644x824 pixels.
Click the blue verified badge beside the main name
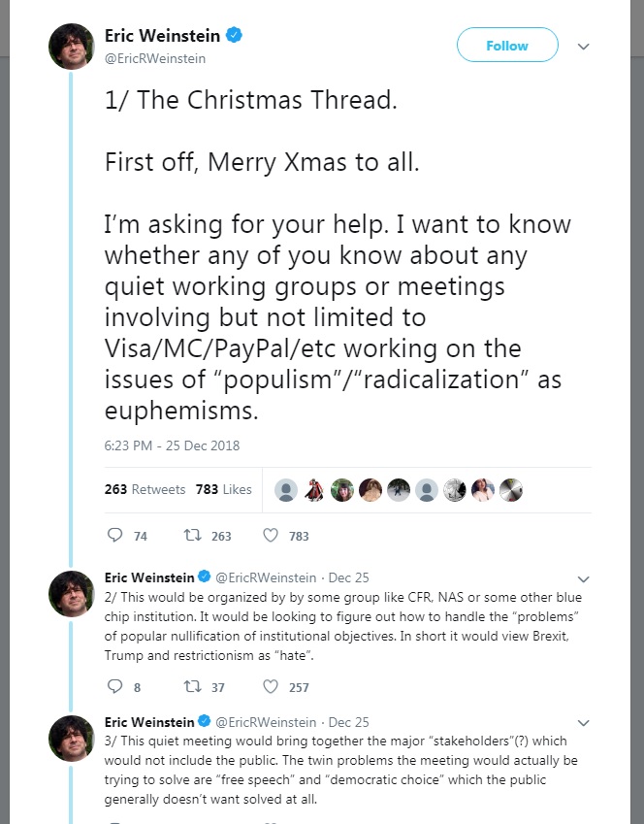pyautogui.click(x=234, y=36)
